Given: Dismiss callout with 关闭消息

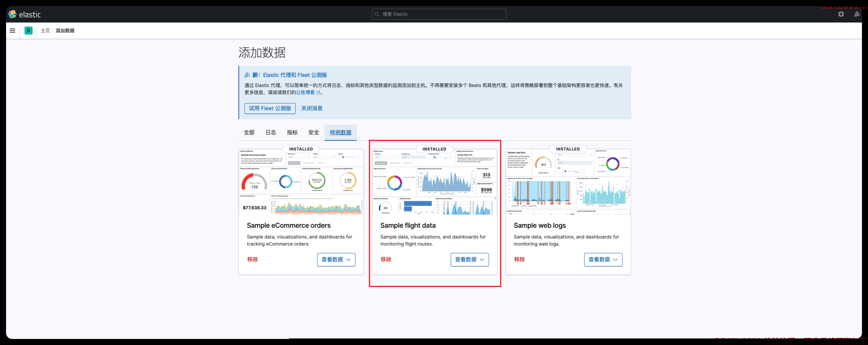Looking at the screenshot, I should tap(312, 108).
